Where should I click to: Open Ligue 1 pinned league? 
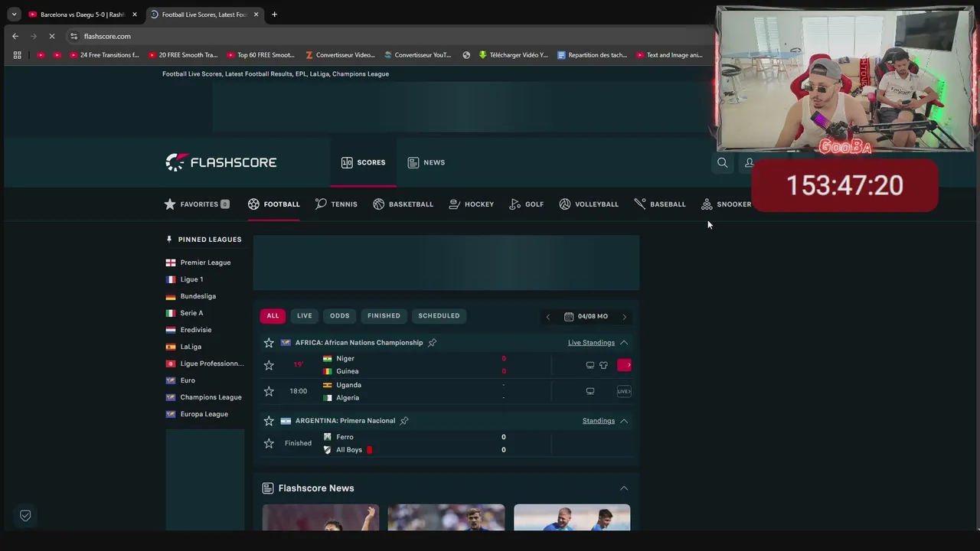(x=191, y=279)
